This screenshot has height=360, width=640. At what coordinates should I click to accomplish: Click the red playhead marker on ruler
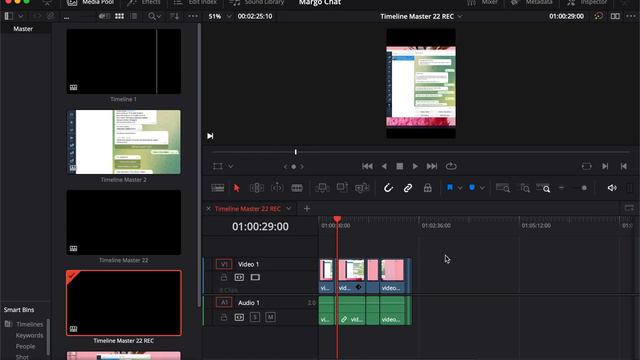point(337,220)
